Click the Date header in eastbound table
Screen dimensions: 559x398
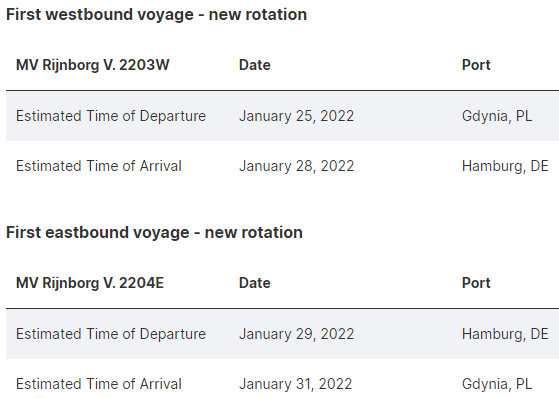tap(255, 283)
